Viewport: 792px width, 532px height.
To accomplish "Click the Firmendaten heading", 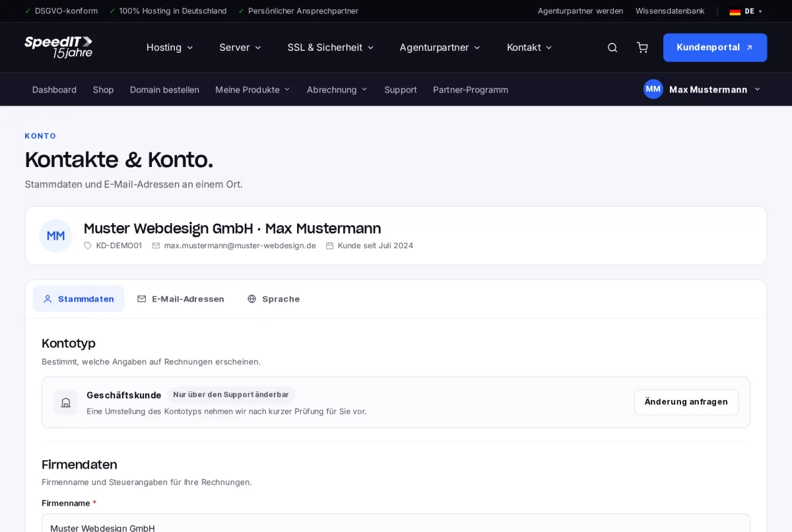I will [x=79, y=465].
